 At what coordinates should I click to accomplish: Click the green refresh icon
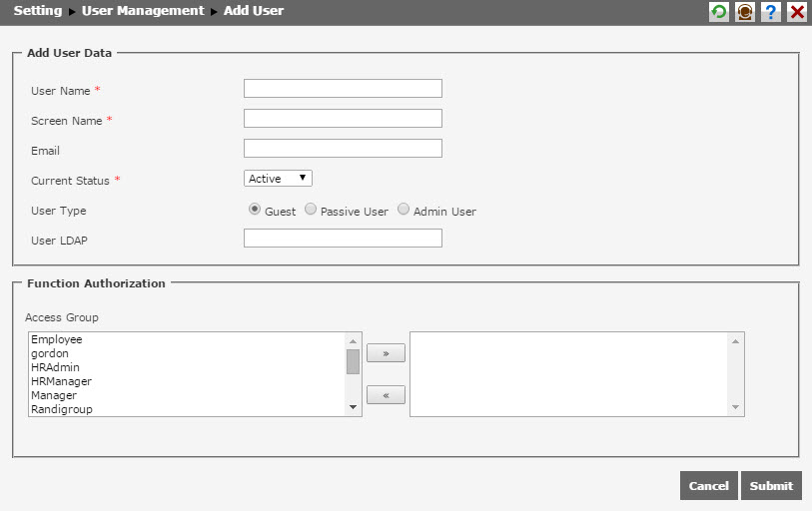pyautogui.click(x=719, y=11)
